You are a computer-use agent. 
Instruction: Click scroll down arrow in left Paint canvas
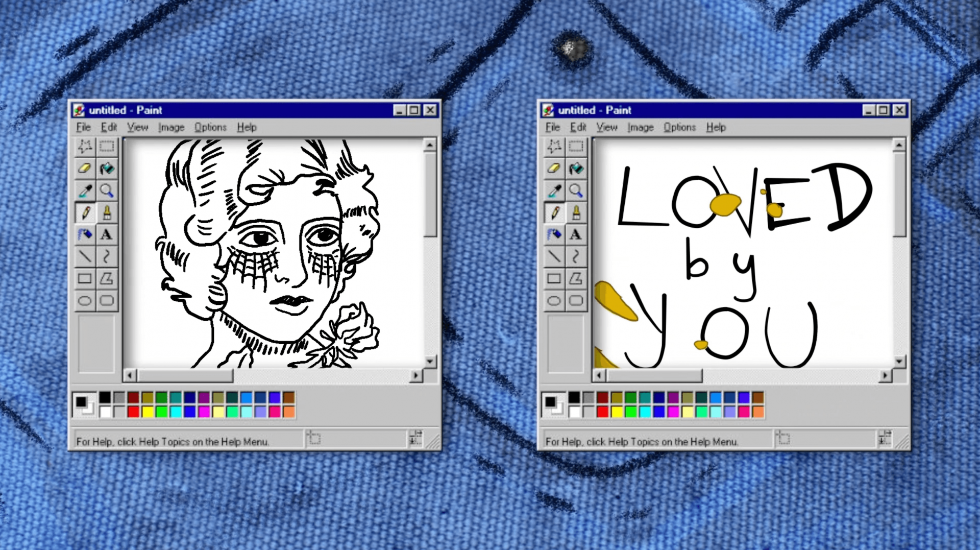pos(430,362)
